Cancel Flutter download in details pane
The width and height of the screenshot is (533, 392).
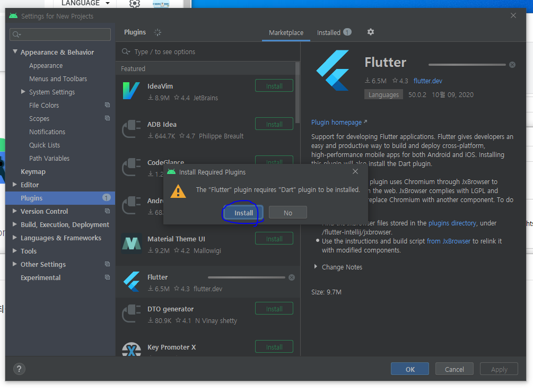tap(512, 65)
